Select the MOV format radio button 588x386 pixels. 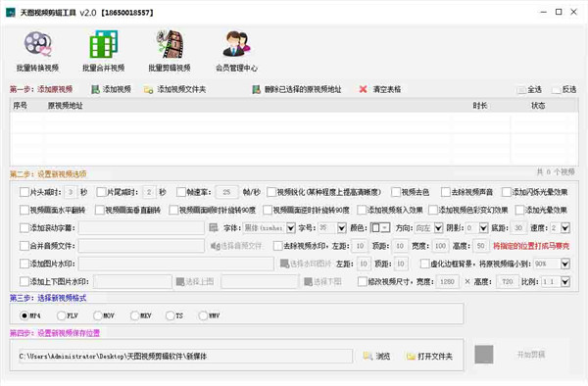(x=97, y=315)
